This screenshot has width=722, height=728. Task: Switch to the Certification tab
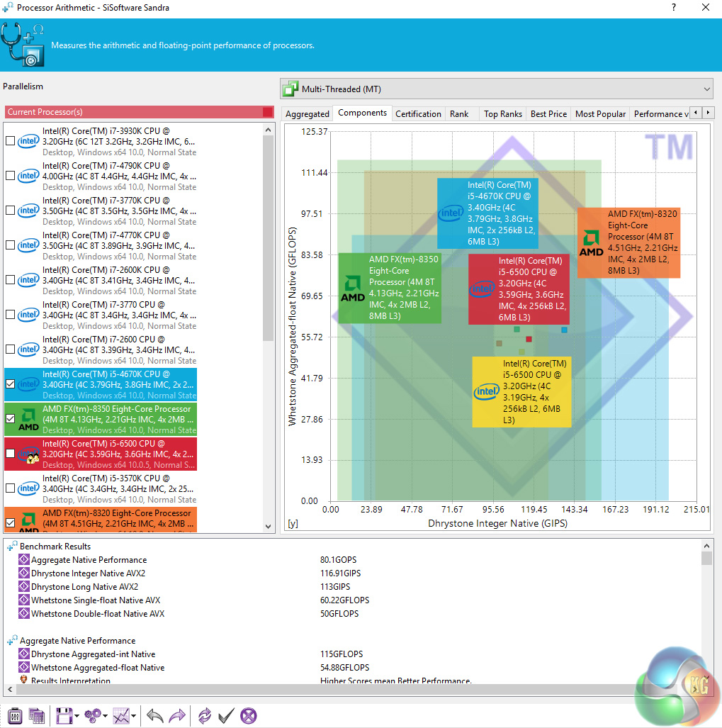coord(418,114)
